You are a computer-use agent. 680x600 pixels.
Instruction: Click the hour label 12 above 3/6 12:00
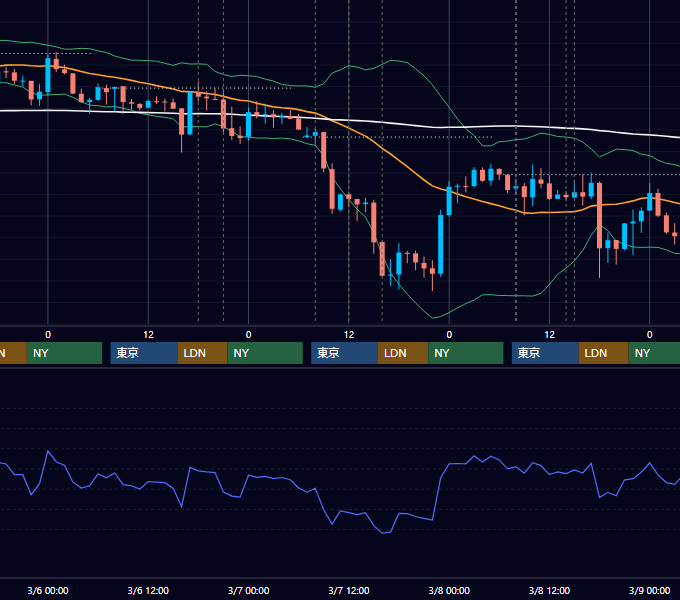coord(148,335)
